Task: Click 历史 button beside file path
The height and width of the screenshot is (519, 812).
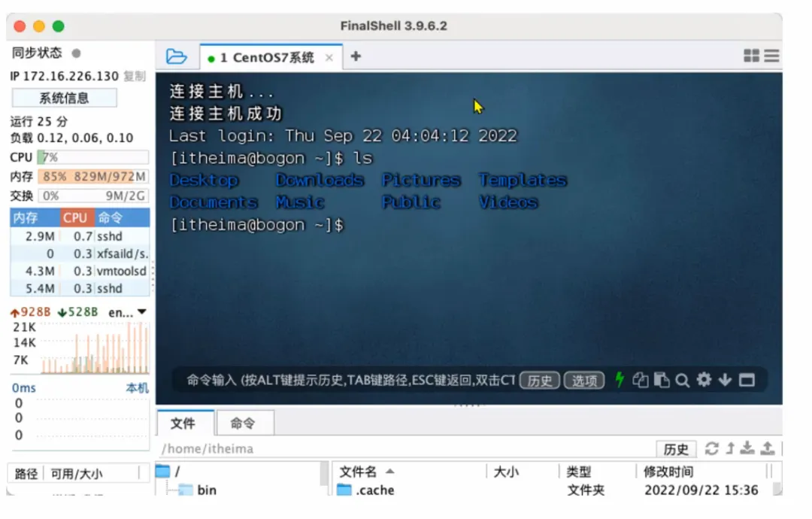Action: tap(676, 449)
